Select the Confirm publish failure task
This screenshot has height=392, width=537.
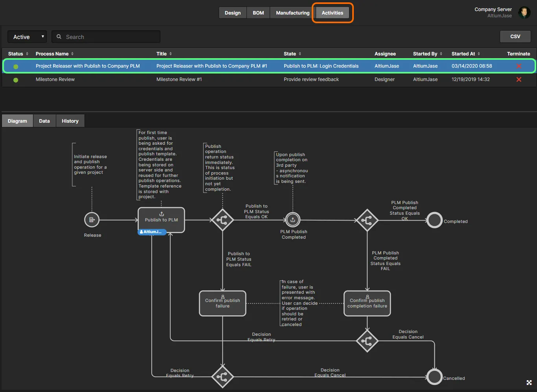point(223,303)
